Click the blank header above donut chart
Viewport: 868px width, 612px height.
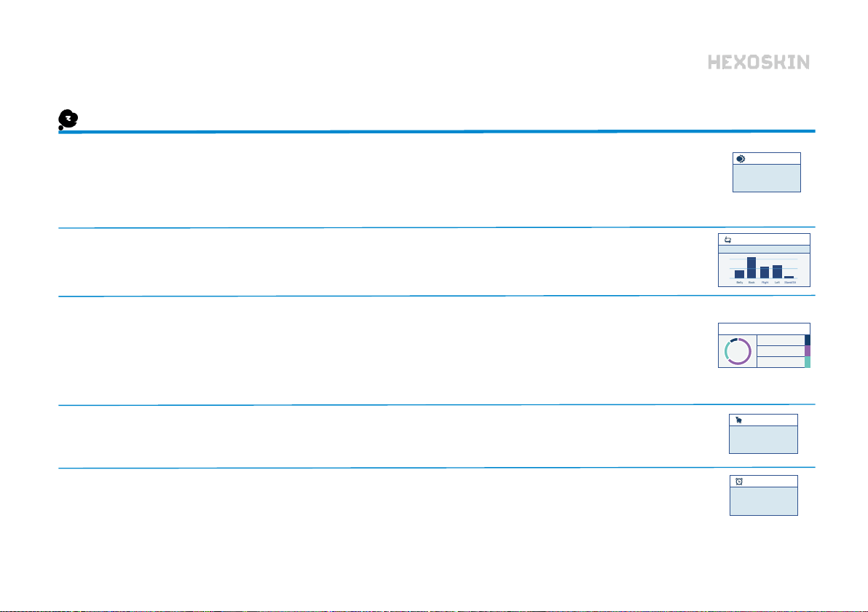[x=764, y=329]
